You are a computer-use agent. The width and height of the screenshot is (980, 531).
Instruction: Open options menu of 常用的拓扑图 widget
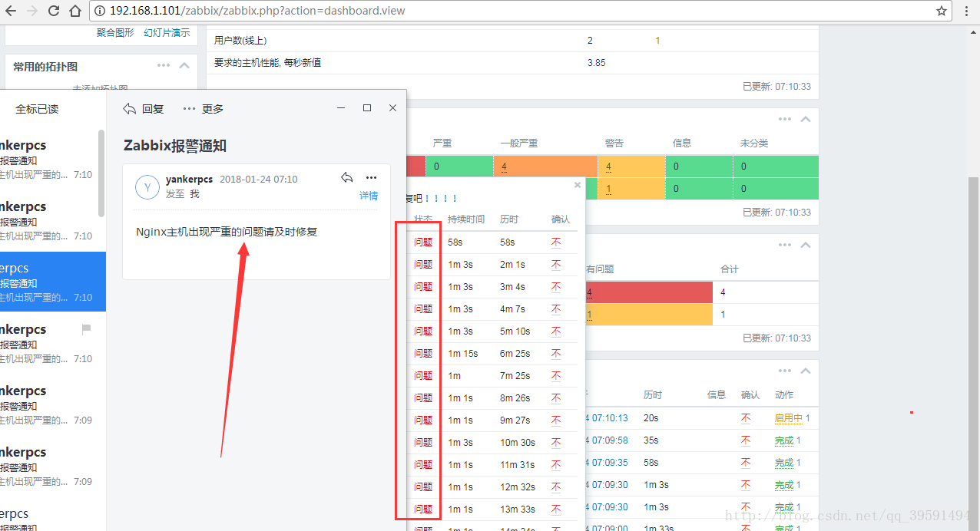click(x=164, y=66)
